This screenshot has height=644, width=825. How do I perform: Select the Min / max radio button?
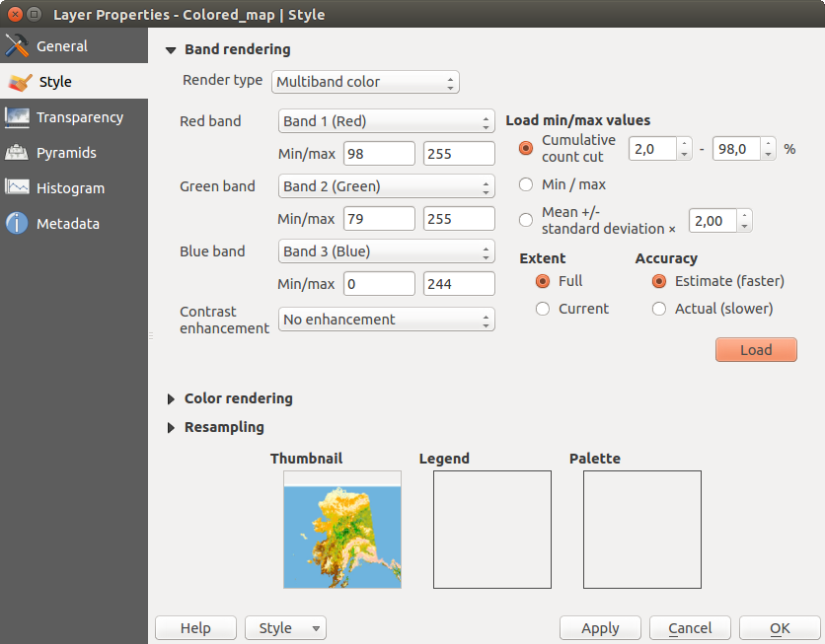pos(526,184)
